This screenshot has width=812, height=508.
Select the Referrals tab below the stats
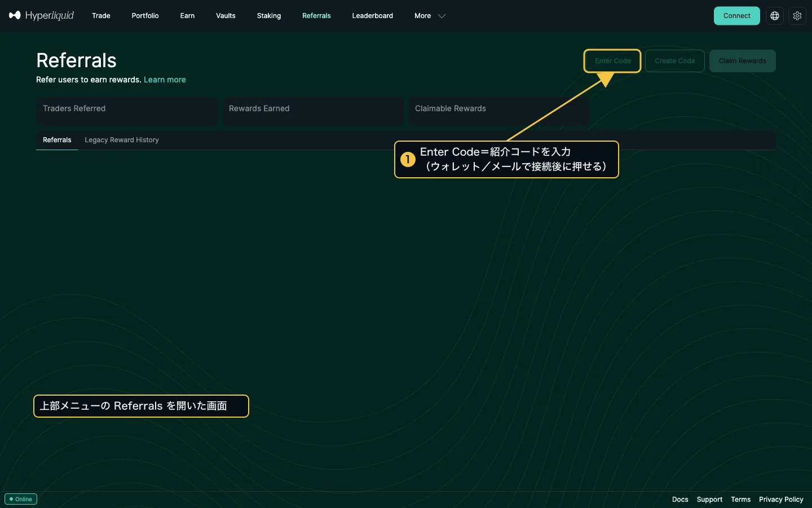pyautogui.click(x=57, y=140)
